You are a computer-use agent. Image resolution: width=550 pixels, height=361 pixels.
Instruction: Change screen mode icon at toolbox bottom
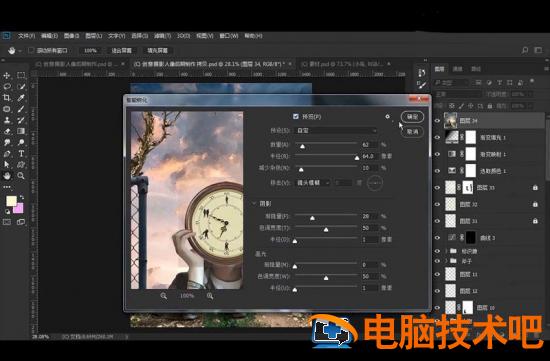[x=21, y=222]
